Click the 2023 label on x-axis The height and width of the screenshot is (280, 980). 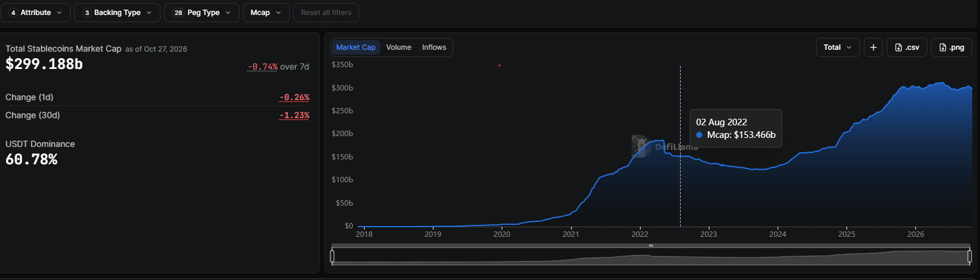point(709,234)
